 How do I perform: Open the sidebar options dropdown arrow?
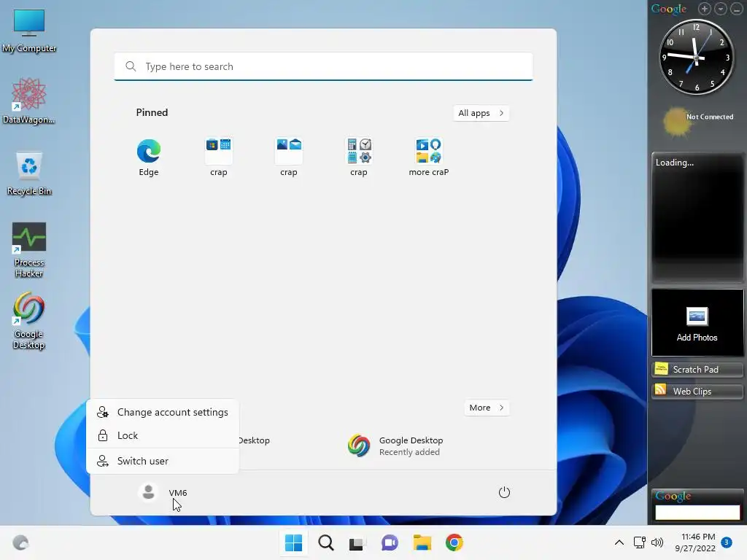721,9
